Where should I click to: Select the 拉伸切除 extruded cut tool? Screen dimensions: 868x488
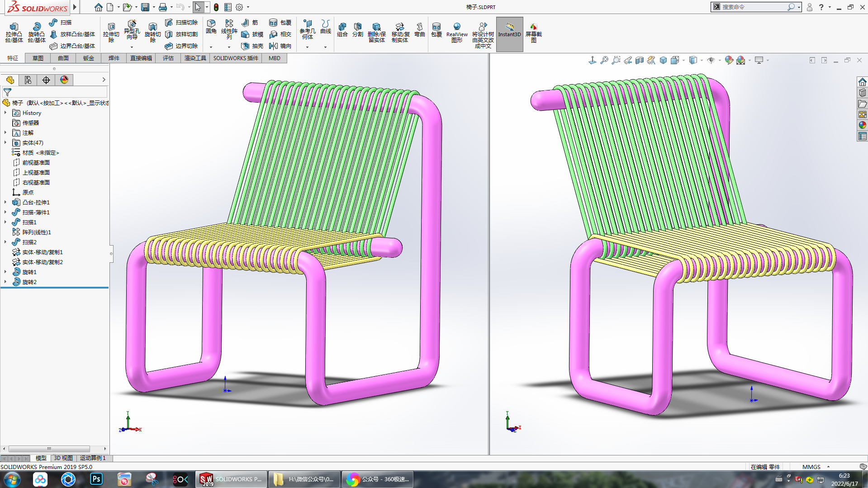(111, 33)
